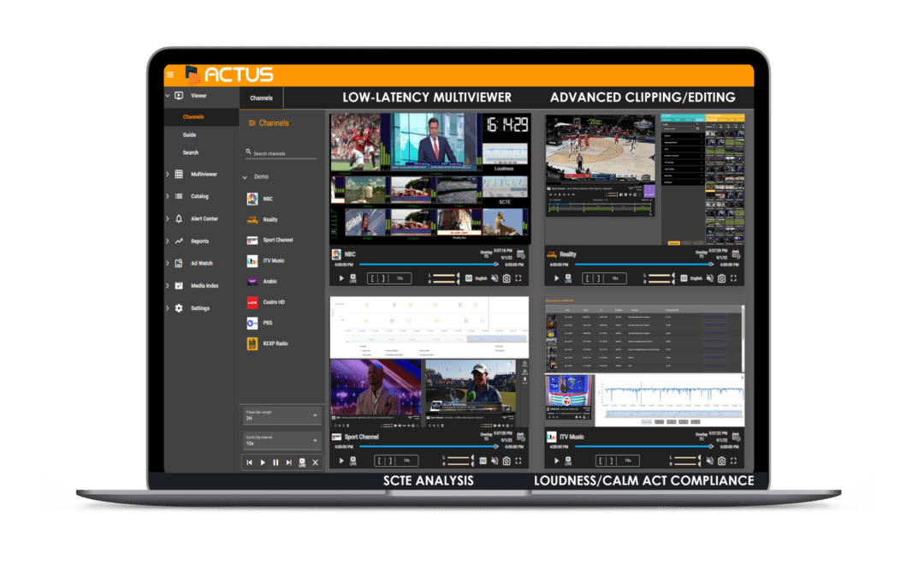The width and height of the screenshot is (924, 578).
Task: Toggle mute on the ITV Music player
Action: (709, 461)
